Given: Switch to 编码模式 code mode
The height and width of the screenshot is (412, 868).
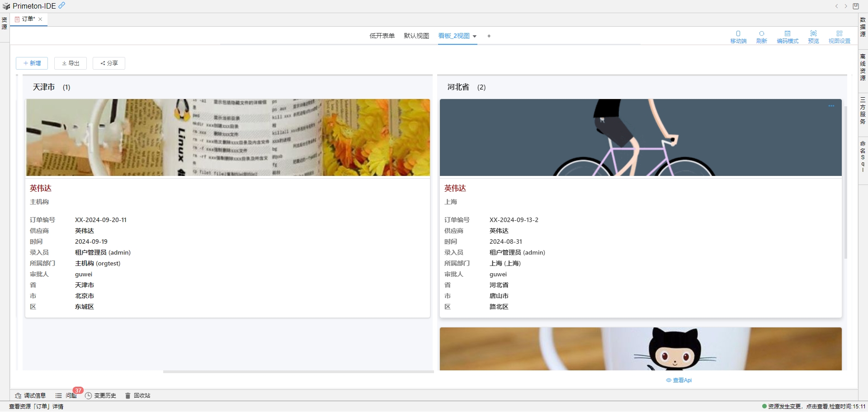Looking at the screenshot, I should 788,37.
